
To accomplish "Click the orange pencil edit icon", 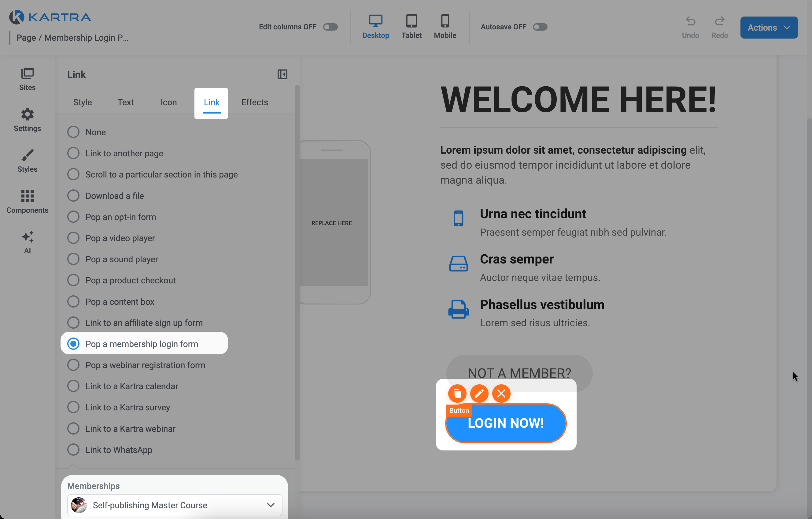I will tap(479, 394).
